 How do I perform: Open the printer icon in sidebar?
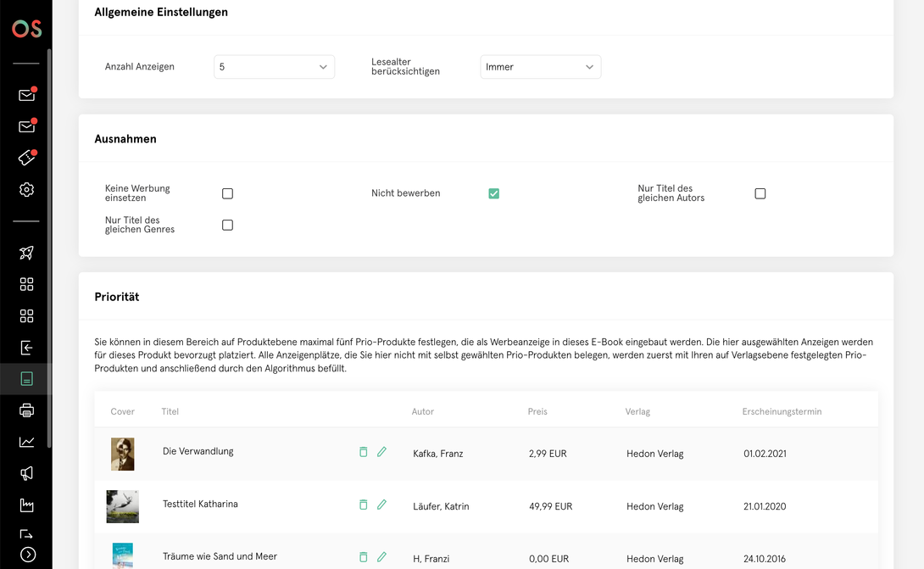[26, 410]
